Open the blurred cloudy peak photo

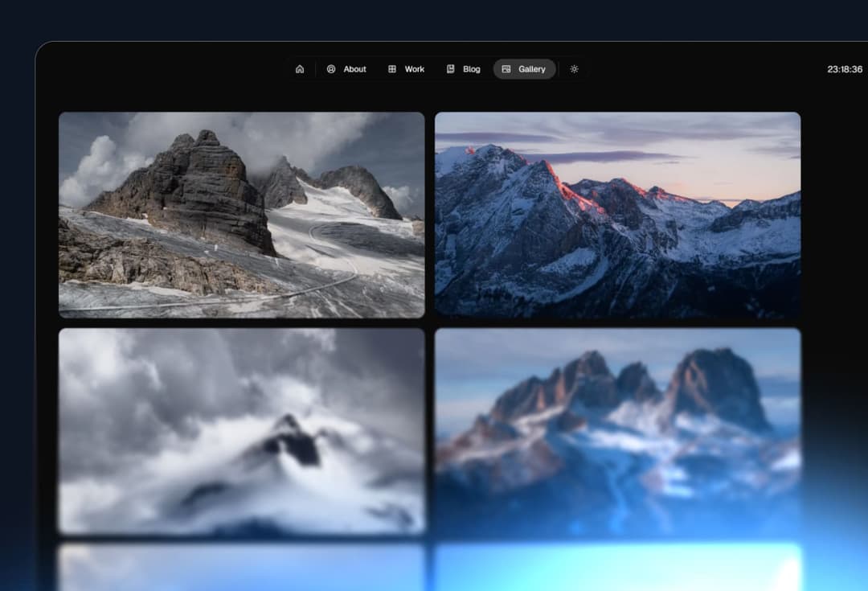tap(242, 431)
